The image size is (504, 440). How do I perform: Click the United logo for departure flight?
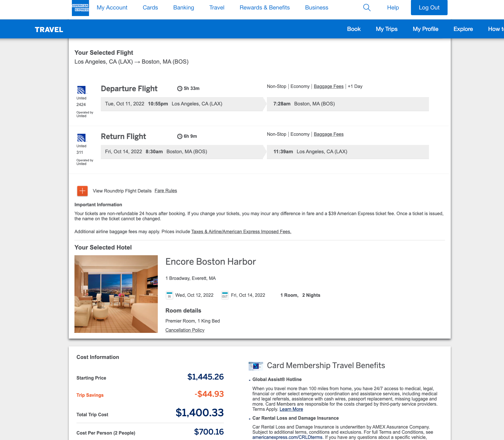[x=81, y=90]
